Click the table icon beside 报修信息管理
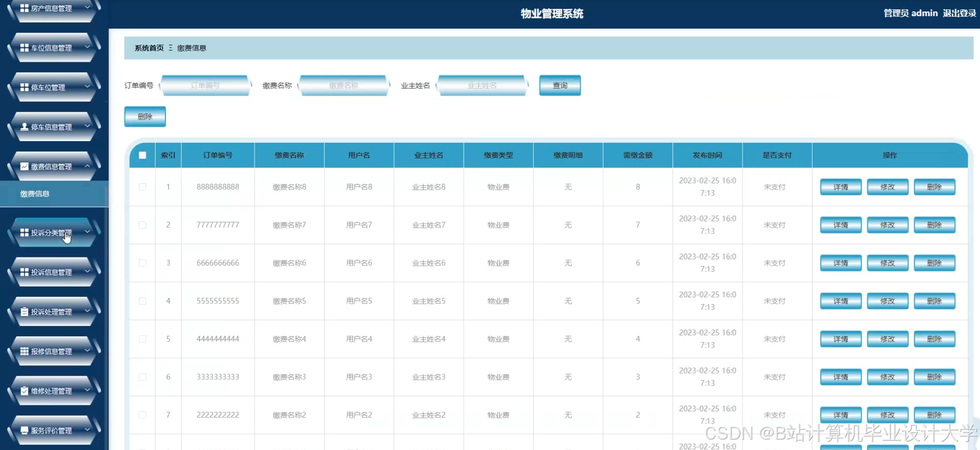Viewport: 980px width, 450px height. coord(24,351)
